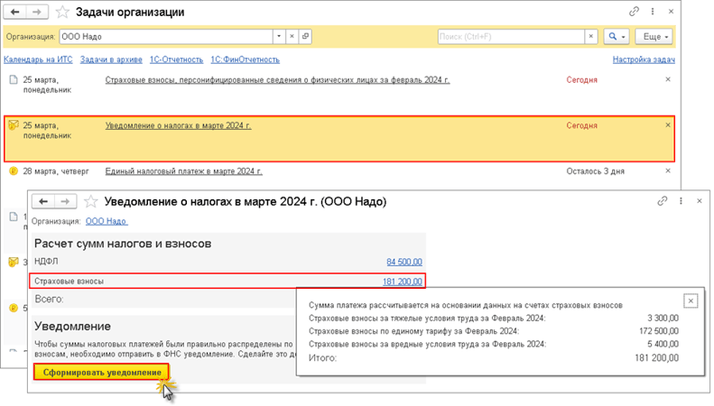
Task: Select Единый налоговый платеж task row
Action: [x=177, y=172]
